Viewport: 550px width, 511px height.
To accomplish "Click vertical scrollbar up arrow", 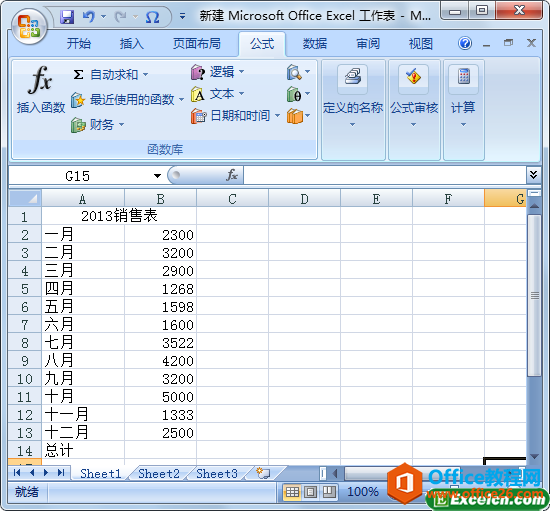I will [x=535, y=206].
